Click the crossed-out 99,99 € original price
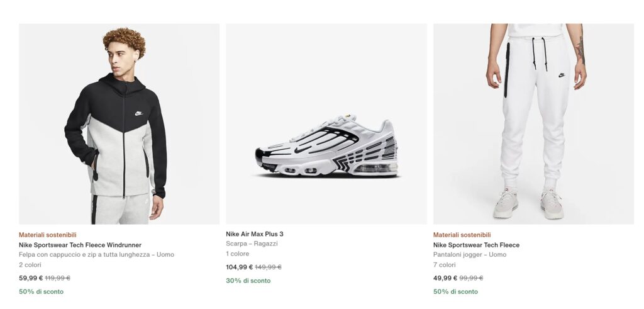 click(471, 278)
